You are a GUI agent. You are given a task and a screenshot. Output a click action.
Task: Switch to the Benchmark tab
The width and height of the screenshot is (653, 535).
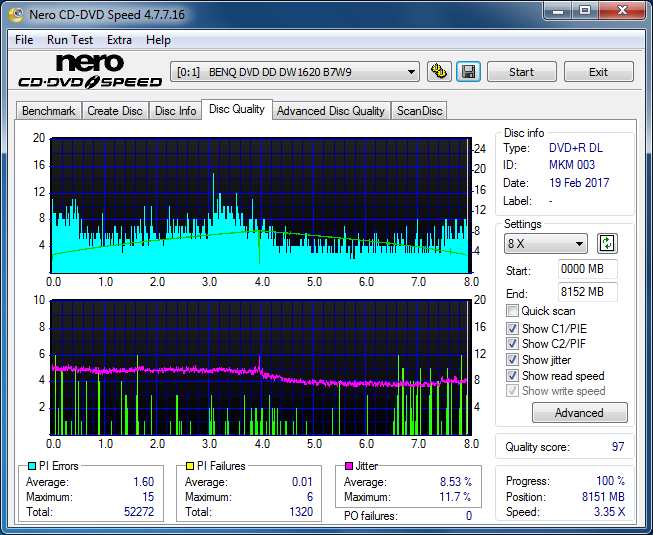pos(48,111)
